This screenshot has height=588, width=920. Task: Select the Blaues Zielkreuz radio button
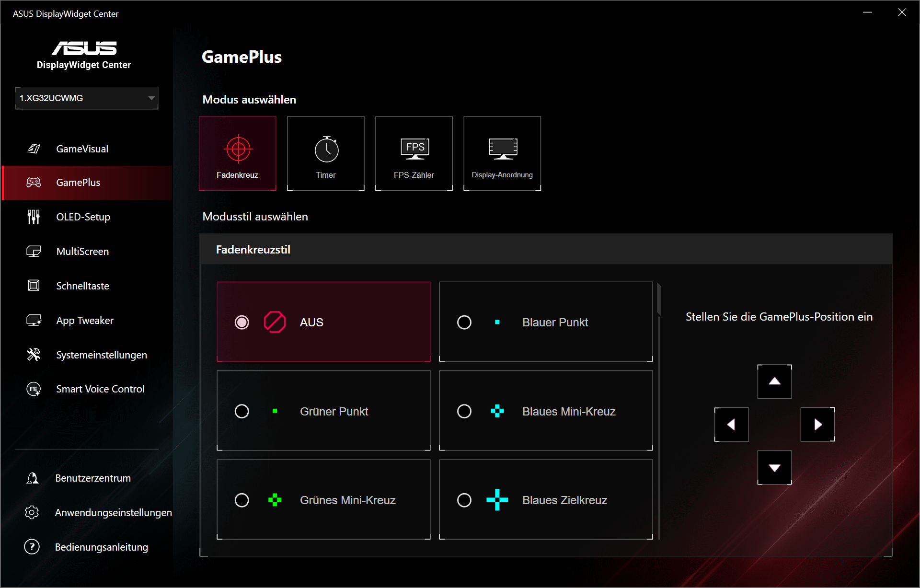pyautogui.click(x=464, y=500)
